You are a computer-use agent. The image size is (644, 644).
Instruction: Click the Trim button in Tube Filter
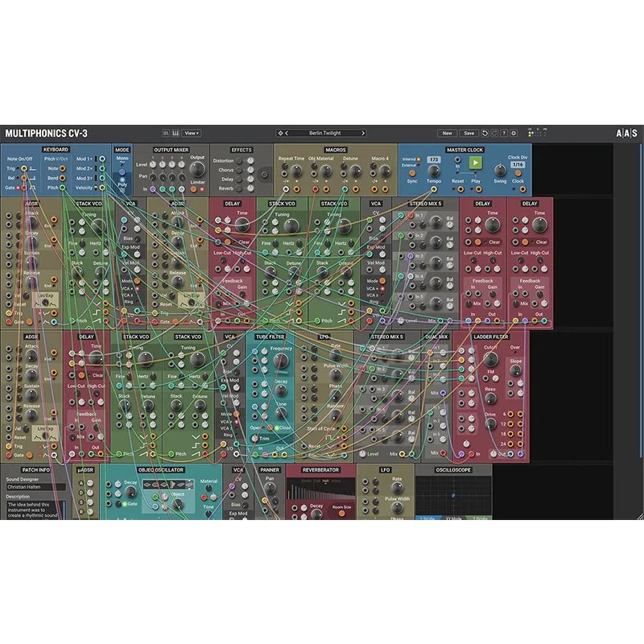(255, 439)
